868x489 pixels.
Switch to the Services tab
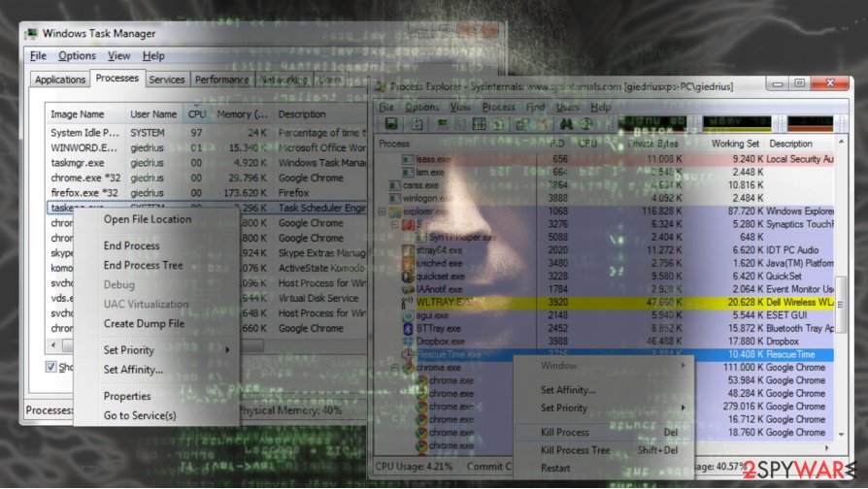tap(167, 80)
